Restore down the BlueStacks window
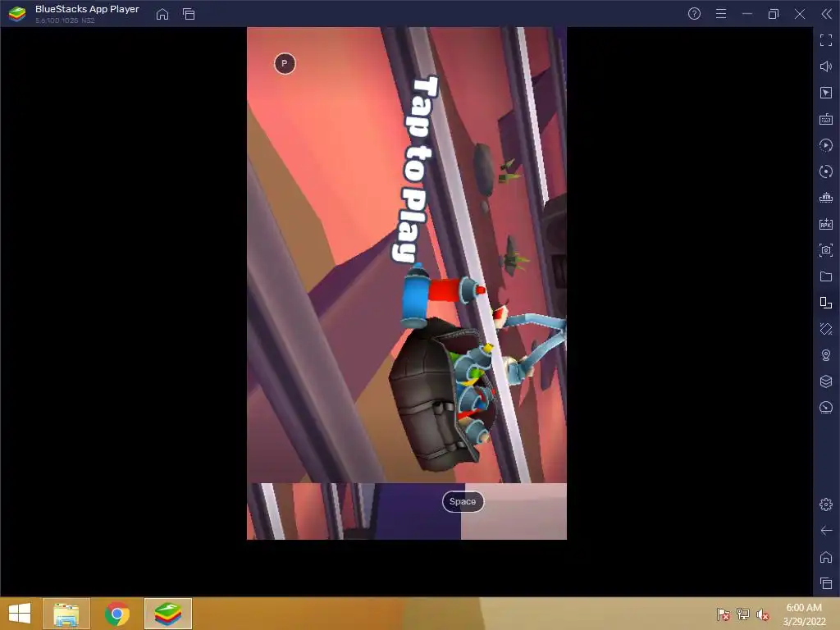Viewport: 840px width, 630px height. pos(774,14)
